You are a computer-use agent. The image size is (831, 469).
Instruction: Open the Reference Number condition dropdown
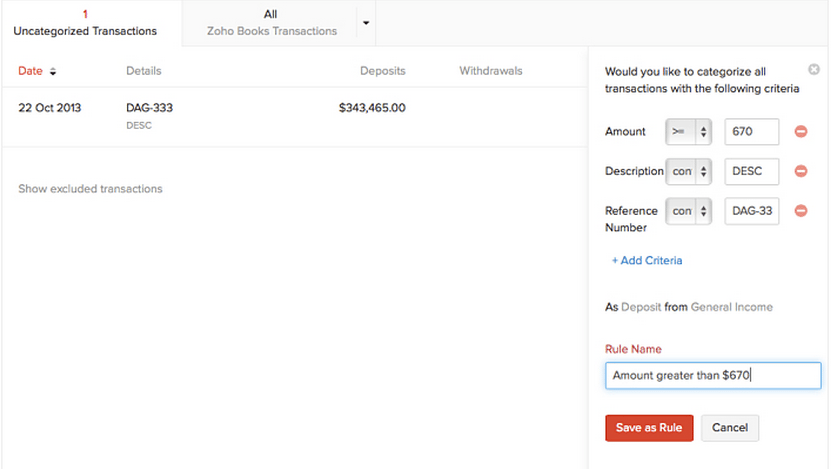tap(688, 211)
